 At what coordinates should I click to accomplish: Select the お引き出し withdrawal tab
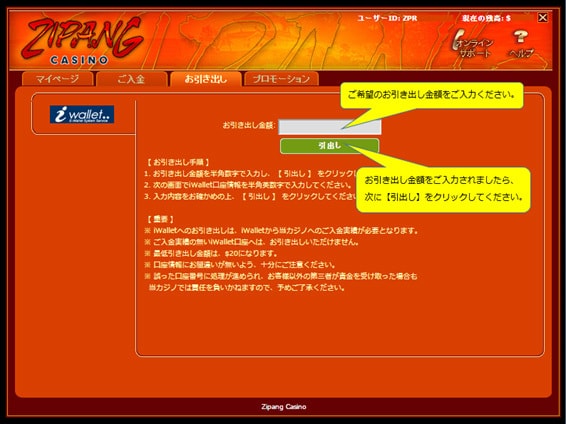point(206,79)
